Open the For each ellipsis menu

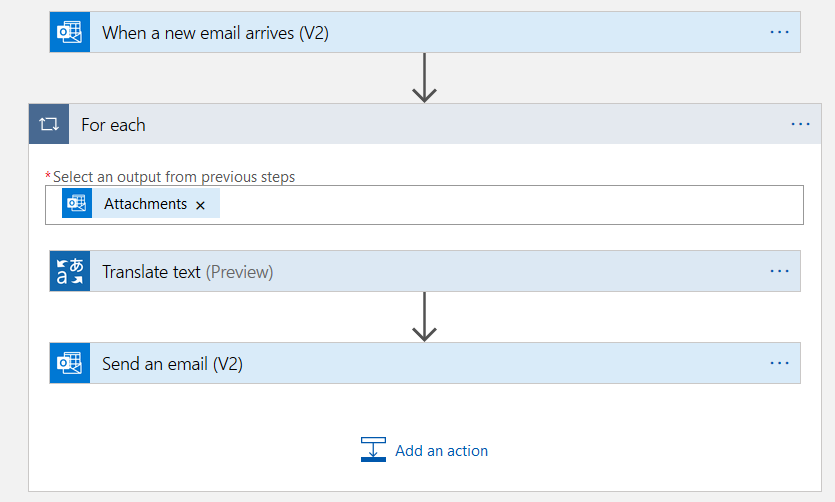coord(800,124)
